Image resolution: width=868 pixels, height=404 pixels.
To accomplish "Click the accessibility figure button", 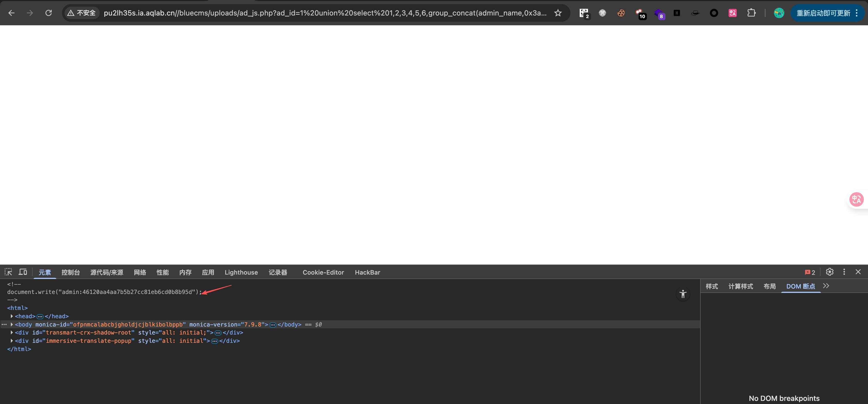I will 683,294.
